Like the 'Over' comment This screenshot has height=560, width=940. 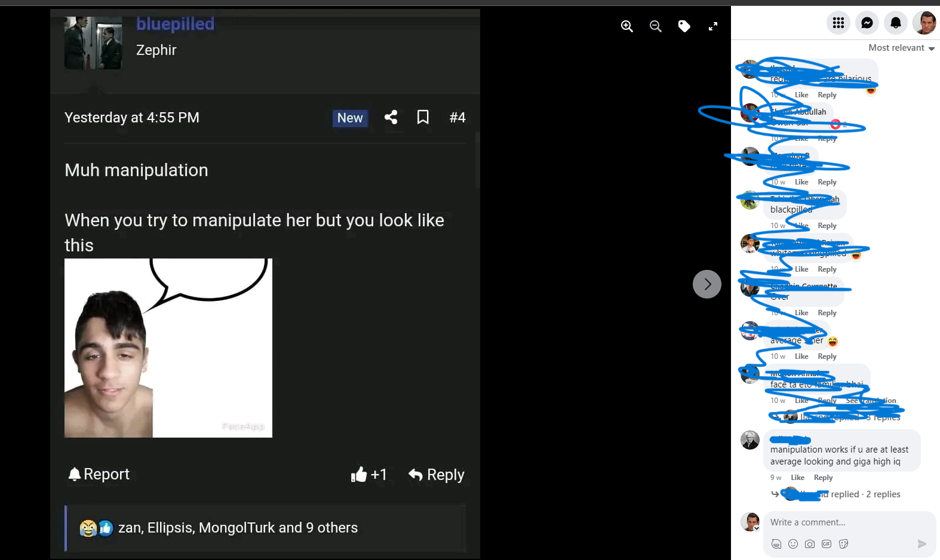[x=801, y=313]
